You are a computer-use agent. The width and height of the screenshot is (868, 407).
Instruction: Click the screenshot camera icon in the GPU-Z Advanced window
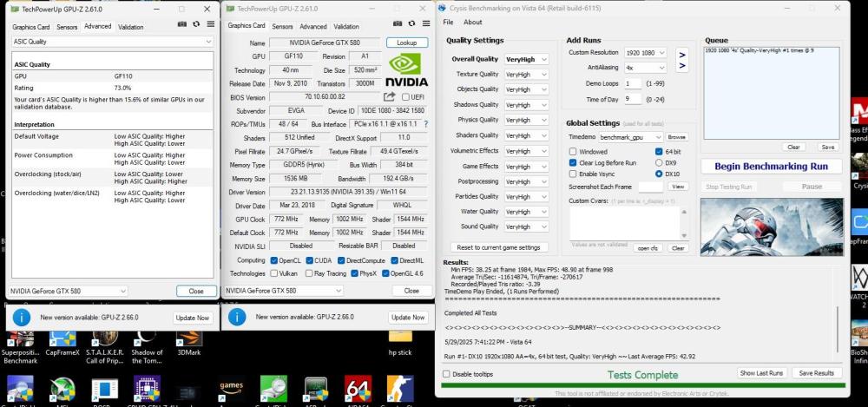pos(180,24)
